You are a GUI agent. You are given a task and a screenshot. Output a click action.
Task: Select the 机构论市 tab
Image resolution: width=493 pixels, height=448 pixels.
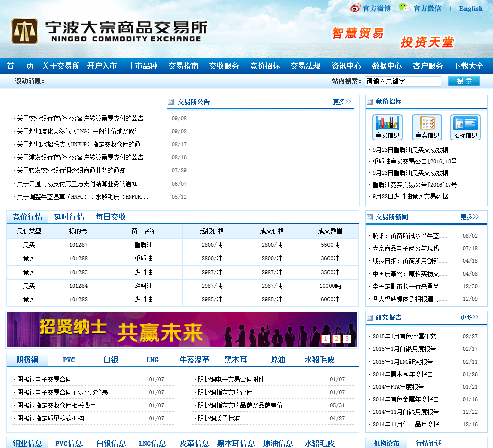(x=386, y=443)
